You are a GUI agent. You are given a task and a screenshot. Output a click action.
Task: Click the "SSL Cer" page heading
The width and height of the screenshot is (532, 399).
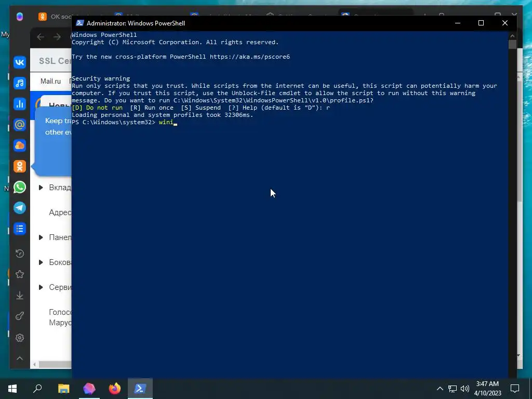(x=55, y=61)
